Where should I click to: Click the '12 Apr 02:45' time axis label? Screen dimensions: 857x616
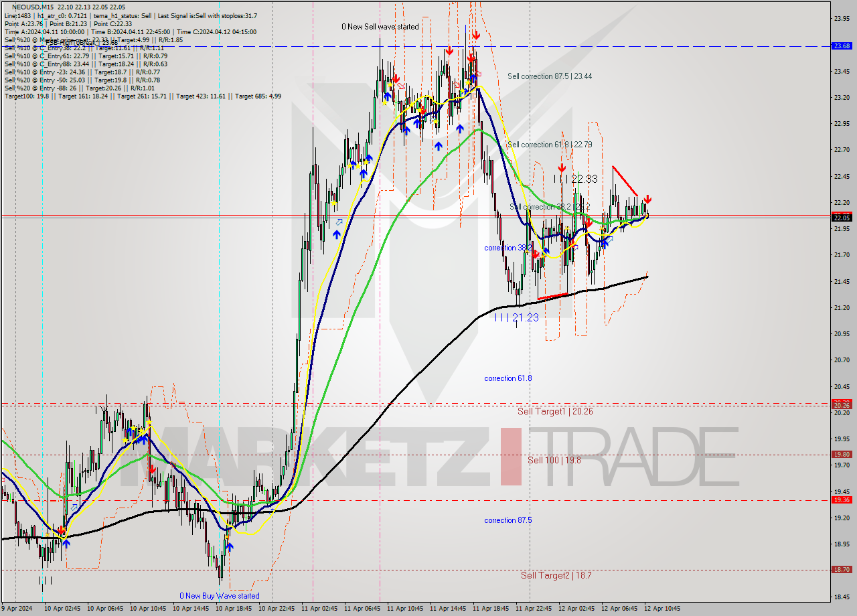click(577, 609)
